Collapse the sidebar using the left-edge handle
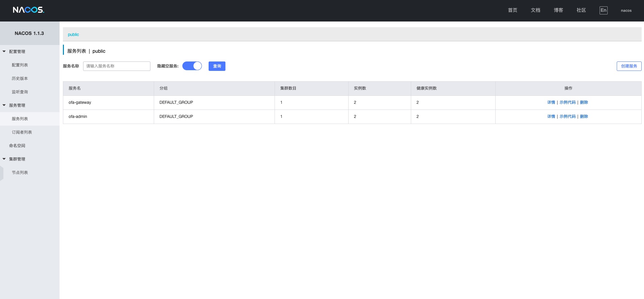Screen dimensions: 644x299 click(x=2, y=173)
